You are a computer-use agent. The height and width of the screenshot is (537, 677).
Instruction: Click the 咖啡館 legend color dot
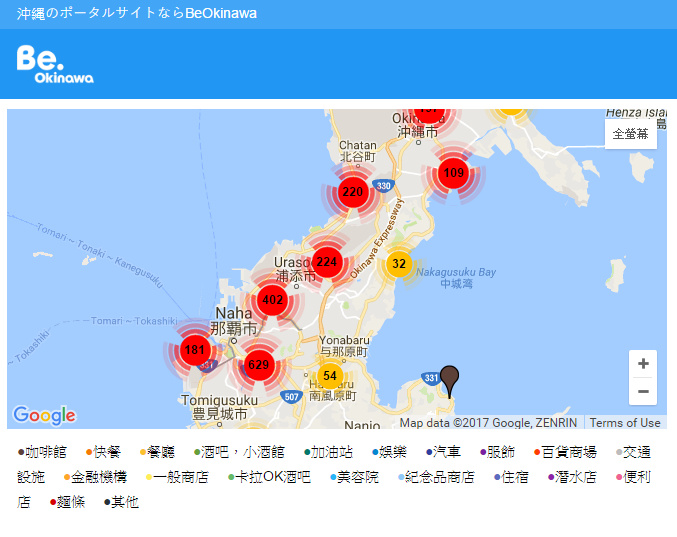tap(21, 452)
